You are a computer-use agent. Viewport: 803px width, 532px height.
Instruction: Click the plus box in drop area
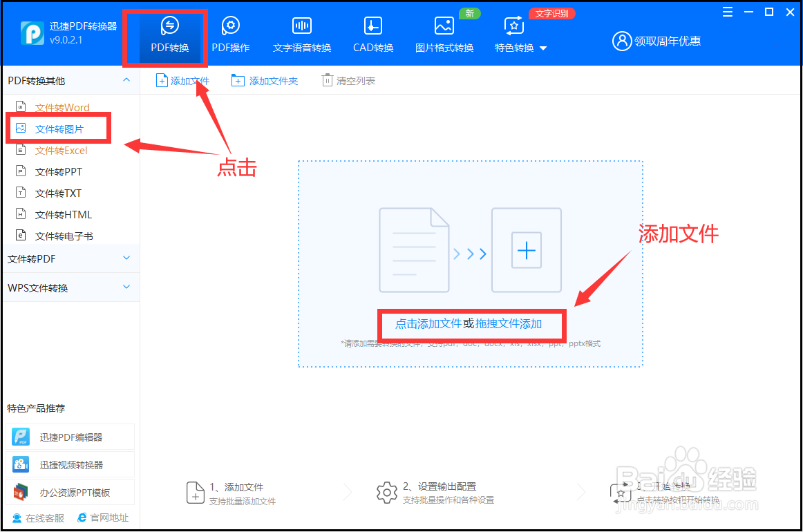pos(527,250)
